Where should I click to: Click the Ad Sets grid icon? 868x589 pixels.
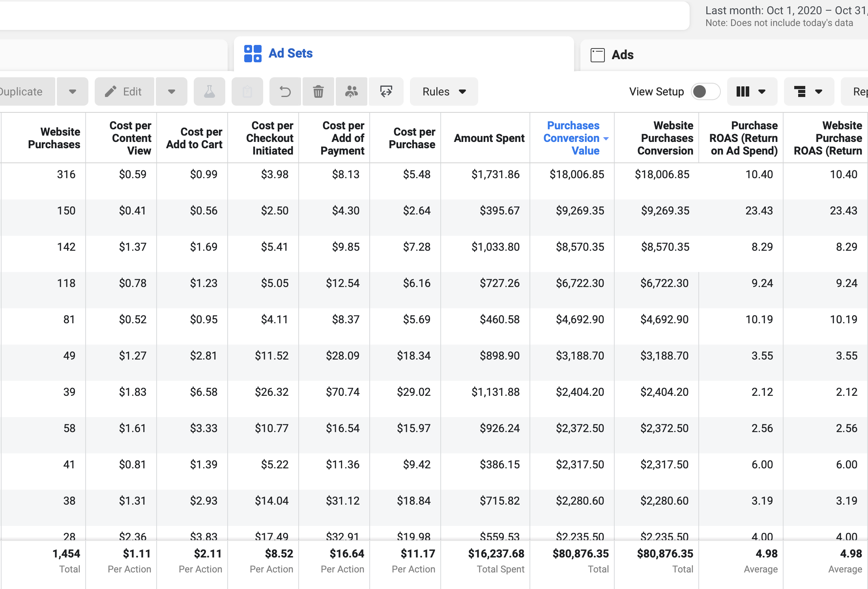[x=253, y=53]
